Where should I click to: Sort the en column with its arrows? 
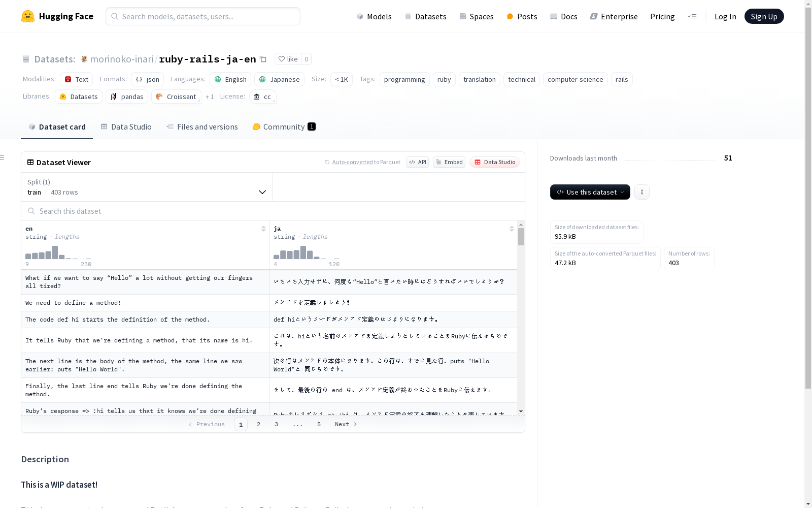tap(263, 229)
